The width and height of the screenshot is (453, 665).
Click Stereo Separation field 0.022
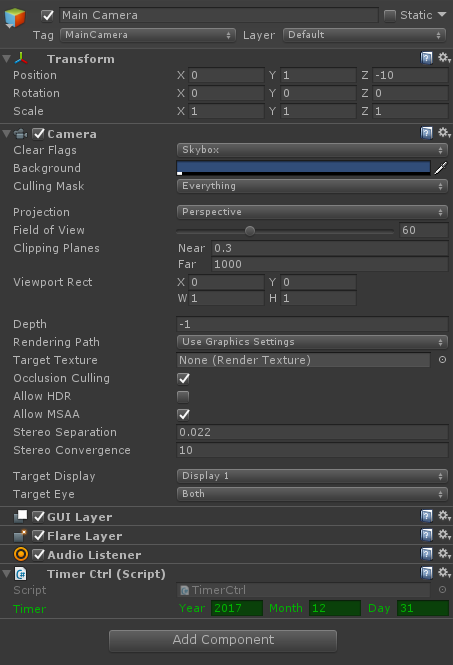312,432
